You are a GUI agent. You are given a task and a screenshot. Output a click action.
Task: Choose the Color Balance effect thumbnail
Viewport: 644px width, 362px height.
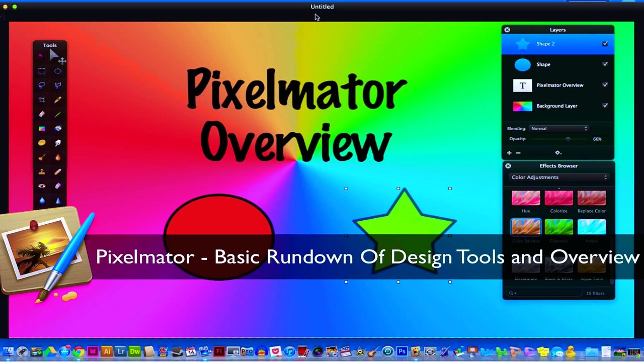coord(526,227)
